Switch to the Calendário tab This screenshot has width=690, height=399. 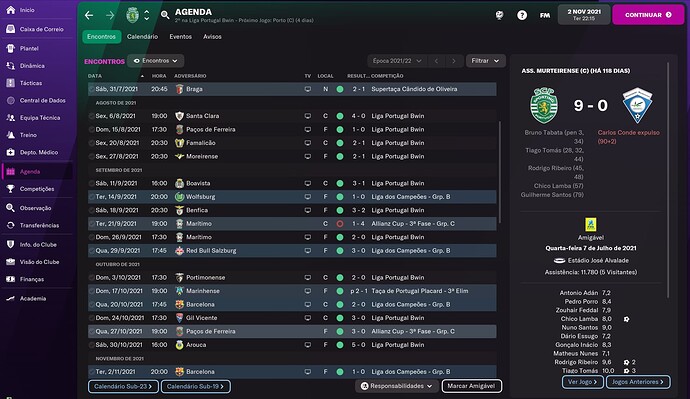coord(142,37)
